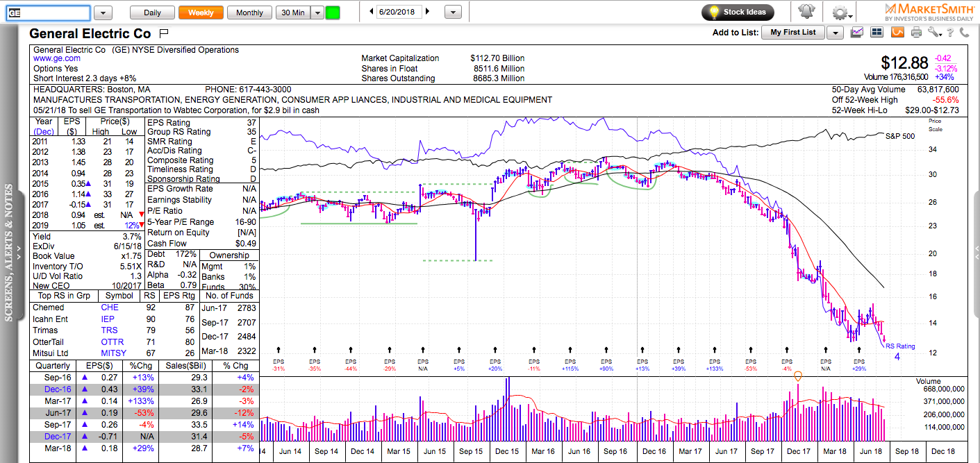Viewport: 980px width, 463px height.
Task: Click the current price $12.88
Action: tap(906, 63)
